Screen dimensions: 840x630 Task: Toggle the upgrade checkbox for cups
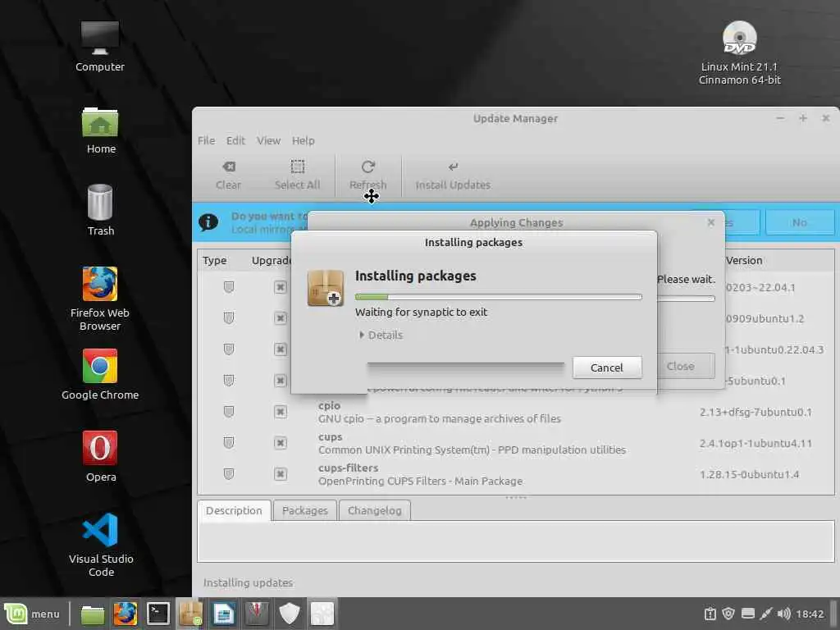[281, 442]
